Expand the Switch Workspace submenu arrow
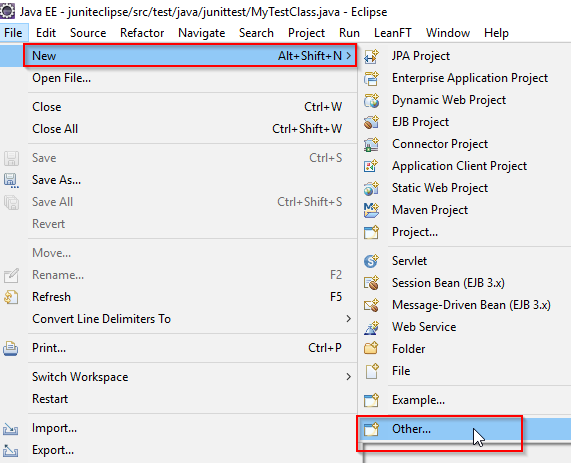Viewport: 571px width, 463px height. [348, 377]
